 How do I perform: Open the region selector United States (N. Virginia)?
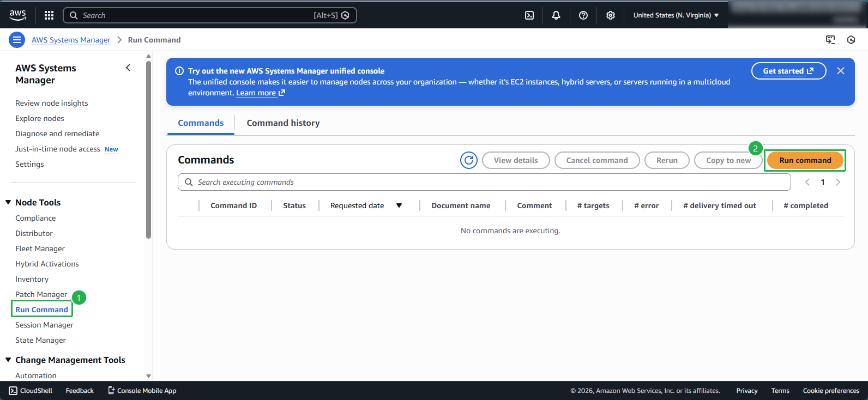click(676, 15)
